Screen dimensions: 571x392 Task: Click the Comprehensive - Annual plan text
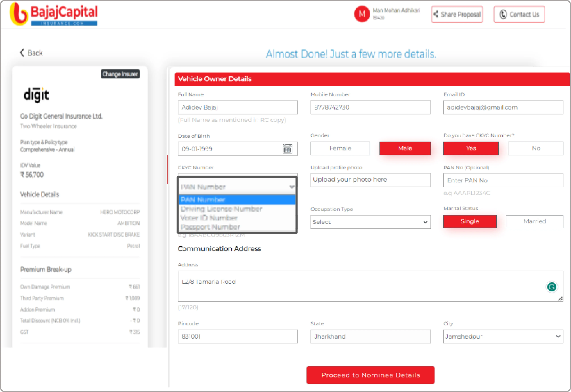point(47,150)
